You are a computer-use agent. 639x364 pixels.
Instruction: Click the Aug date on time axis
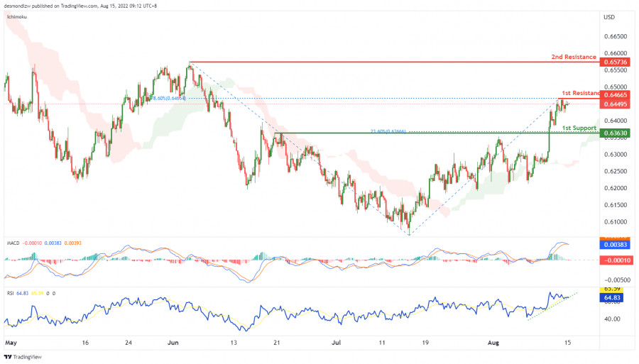(x=496, y=341)
